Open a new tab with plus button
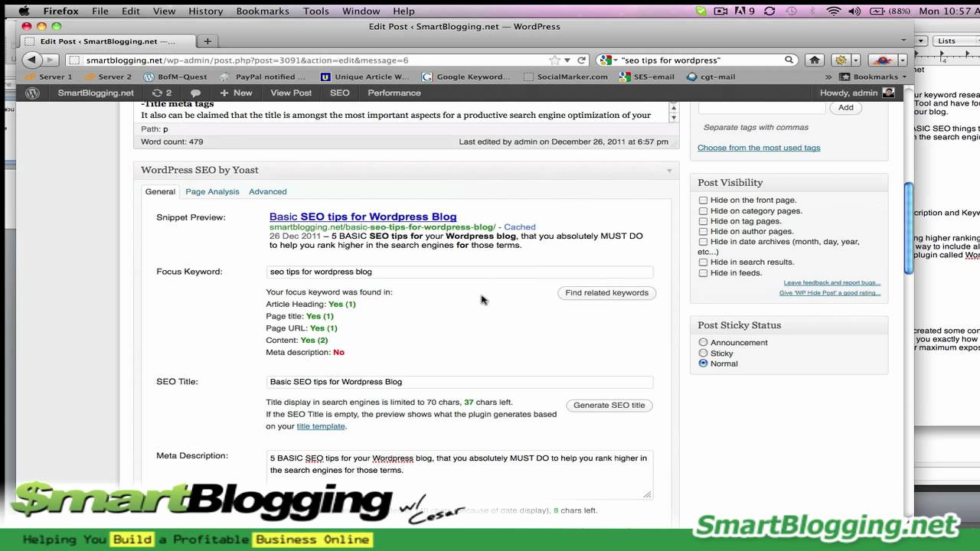The image size is (980, 551). pos(207,41)
